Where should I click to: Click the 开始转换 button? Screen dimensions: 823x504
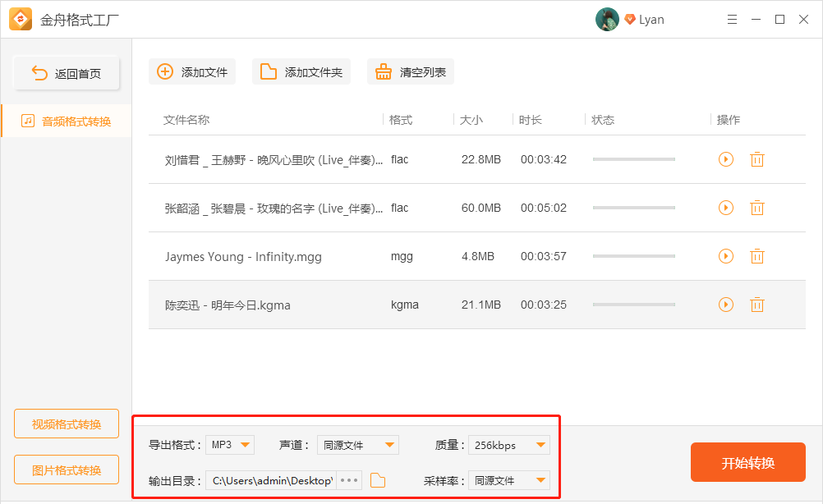coord(747,462)
